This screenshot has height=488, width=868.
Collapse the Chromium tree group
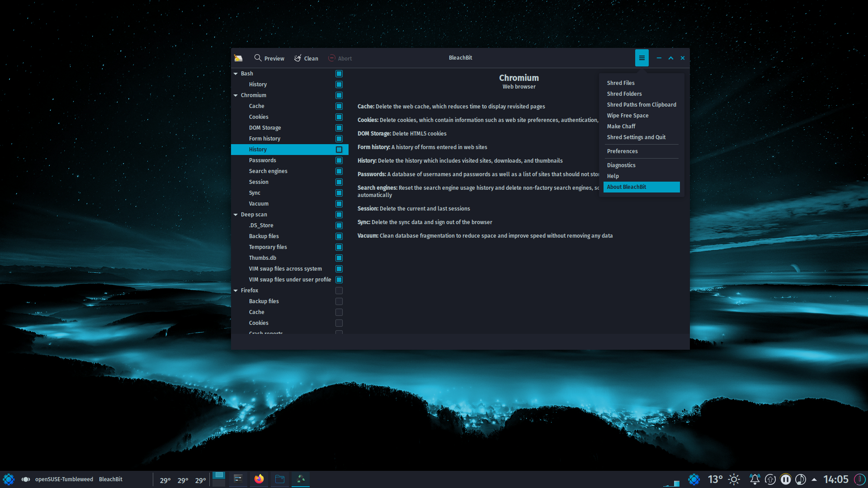[236, 95]
